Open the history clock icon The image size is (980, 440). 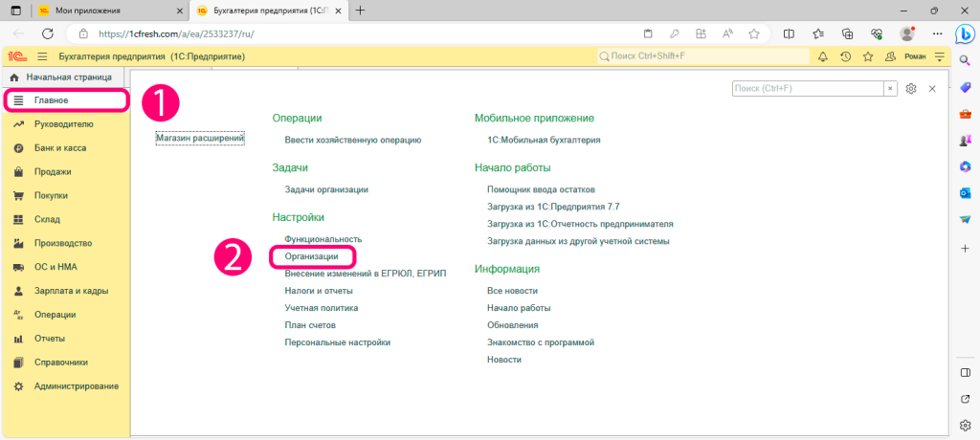pyautogui.click(x=846, y=56)
